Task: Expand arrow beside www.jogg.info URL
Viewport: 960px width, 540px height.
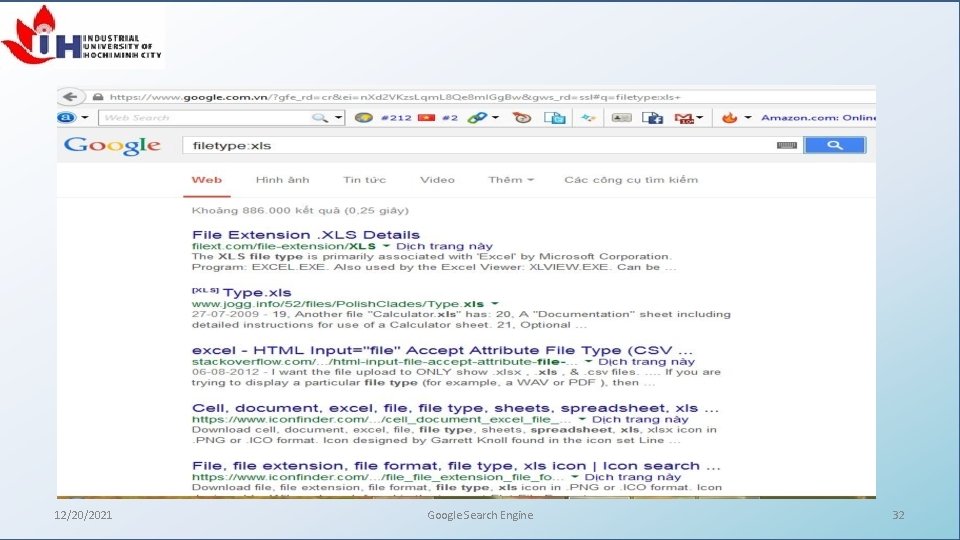Action: point(495,304)
